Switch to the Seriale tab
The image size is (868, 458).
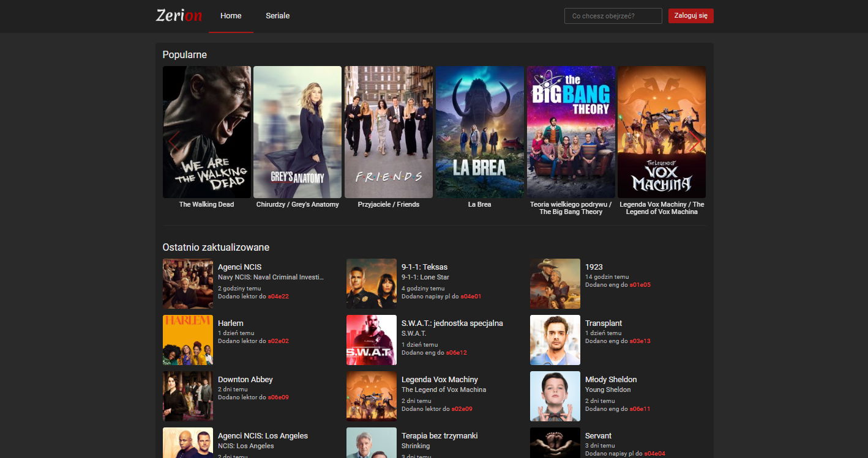coord(278,16)
